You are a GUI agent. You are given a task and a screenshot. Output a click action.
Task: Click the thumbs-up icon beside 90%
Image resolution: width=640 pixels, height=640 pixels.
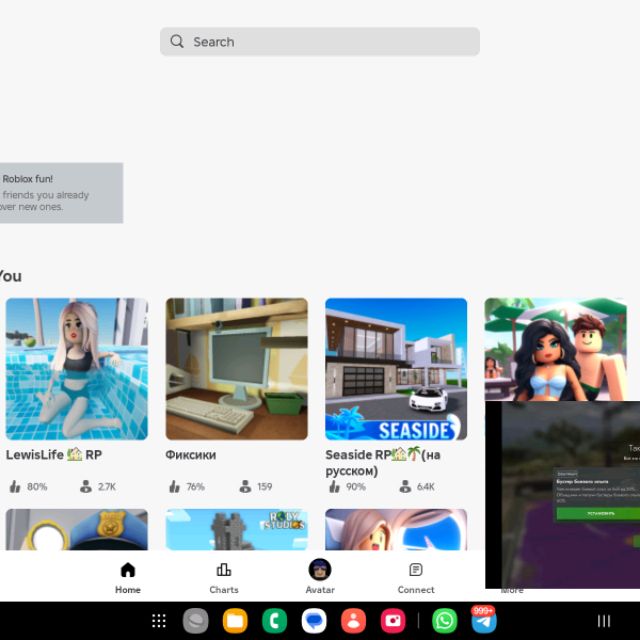click(335, 486)
